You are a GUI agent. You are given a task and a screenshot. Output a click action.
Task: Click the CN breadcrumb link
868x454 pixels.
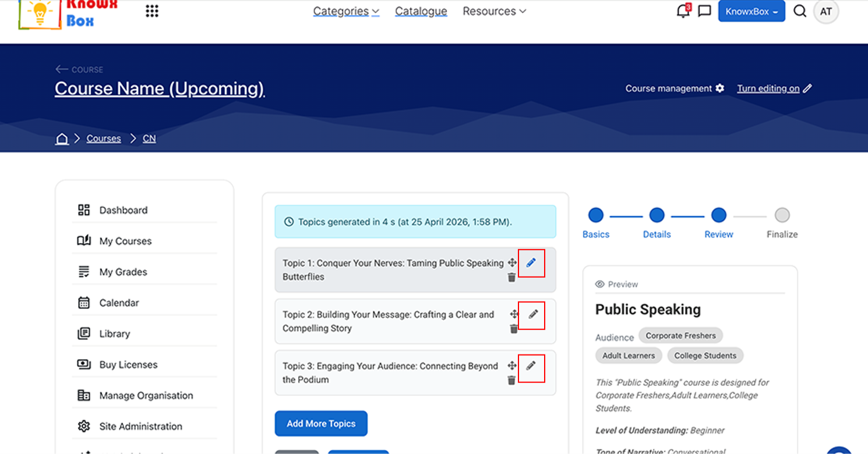pyautogui.click(x=149, y=139)
